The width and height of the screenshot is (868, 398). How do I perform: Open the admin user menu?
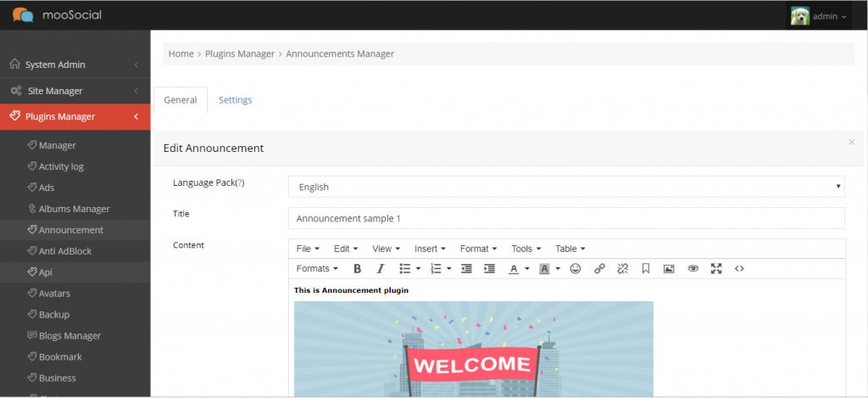click(819, 16)
